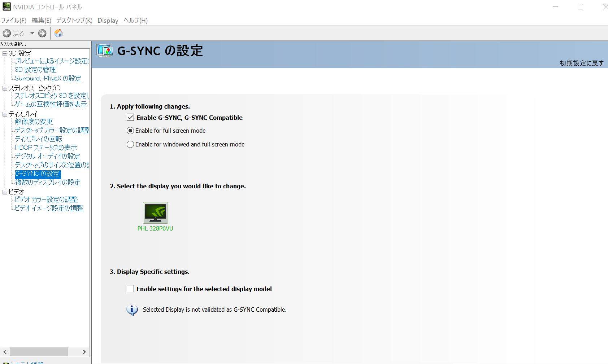This screenshot has width=608, height=364.
Task: Open ビデオ イメージ設定の調整 page
Action: click(x=49, y=208)
